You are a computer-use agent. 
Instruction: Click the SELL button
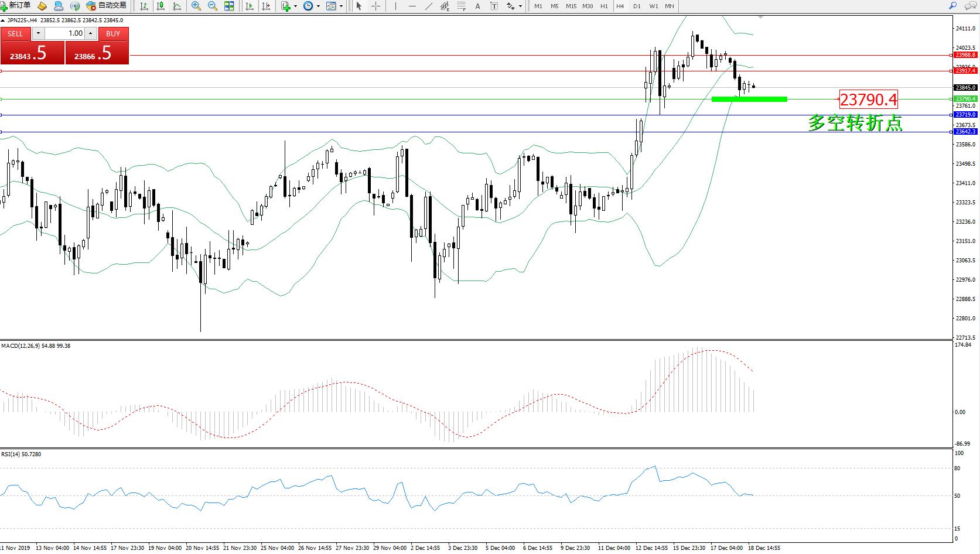tap(15, 33)
